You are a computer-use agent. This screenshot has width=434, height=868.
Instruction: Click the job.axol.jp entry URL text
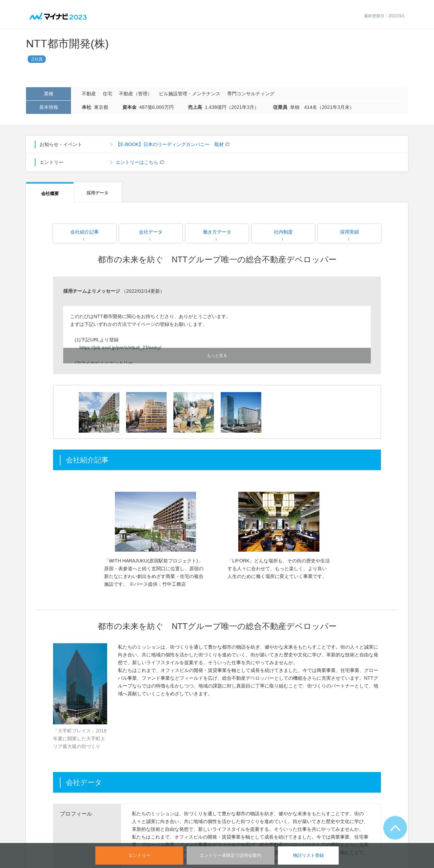coord(120,347)
